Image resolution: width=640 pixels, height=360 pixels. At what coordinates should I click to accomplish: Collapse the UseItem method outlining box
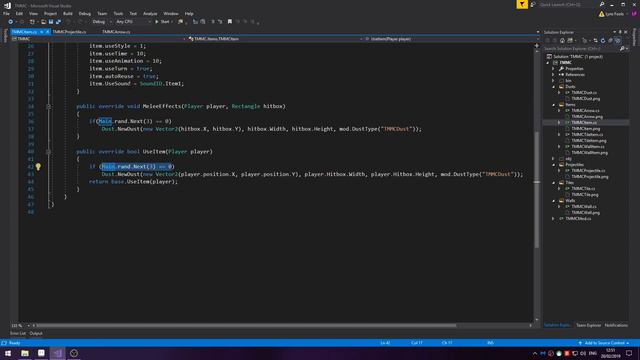49,151
